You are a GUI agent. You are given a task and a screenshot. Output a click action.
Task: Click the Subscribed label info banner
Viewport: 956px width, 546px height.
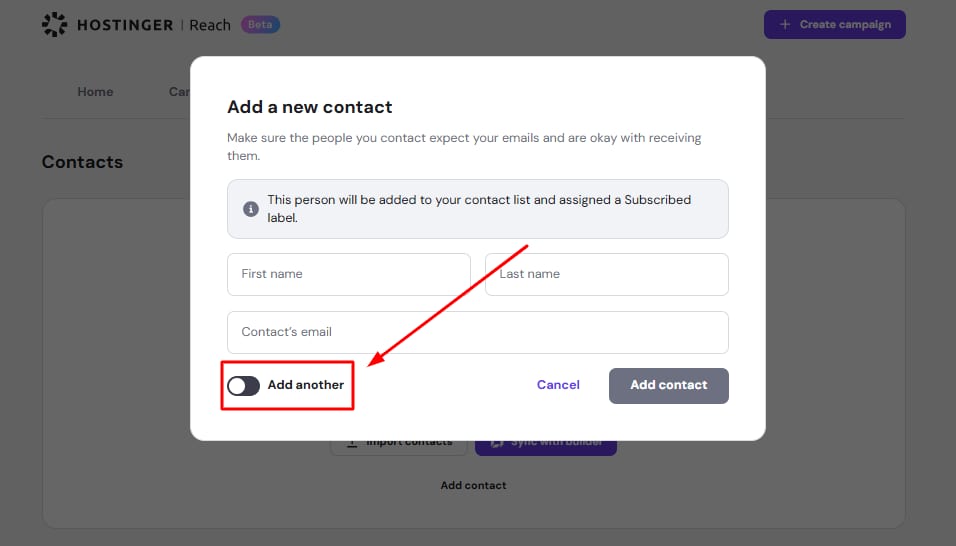pos(478,209)
